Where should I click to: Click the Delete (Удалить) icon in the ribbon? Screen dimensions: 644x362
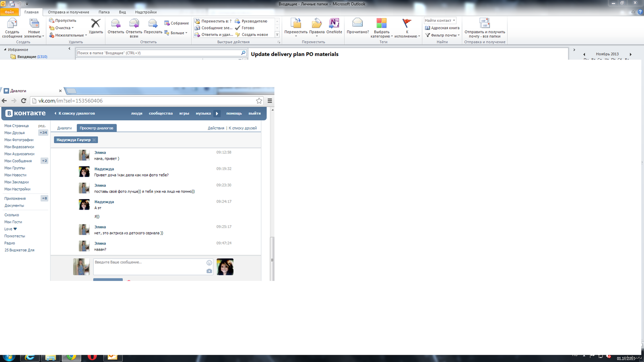95,24
